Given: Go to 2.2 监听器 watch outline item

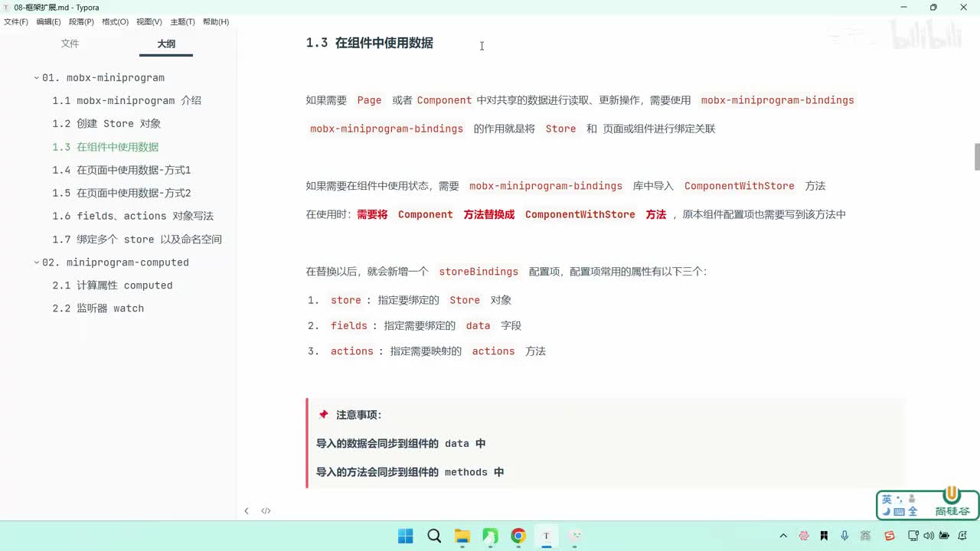Looking at the screenshot, I should (x=98, y=308).
